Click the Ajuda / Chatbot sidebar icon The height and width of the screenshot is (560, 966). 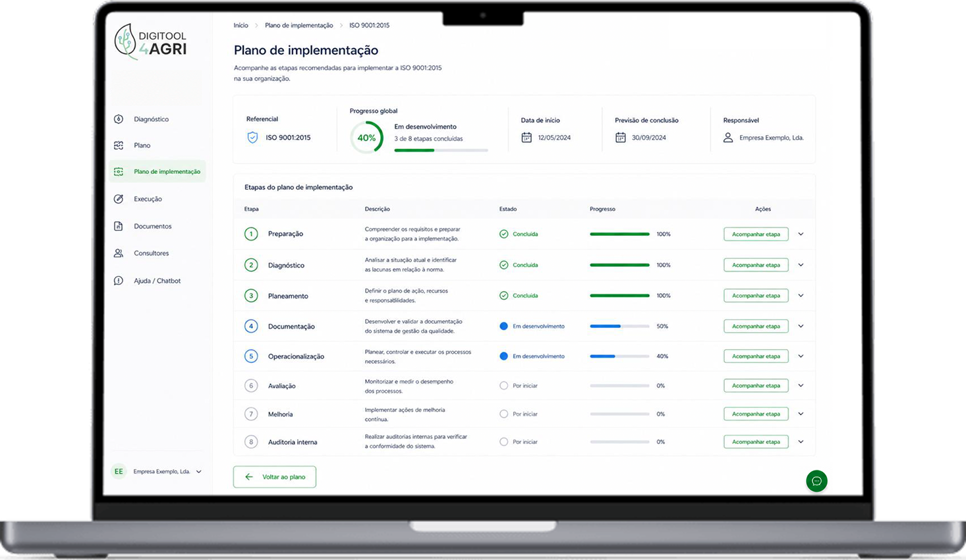[x=119, y=281]
